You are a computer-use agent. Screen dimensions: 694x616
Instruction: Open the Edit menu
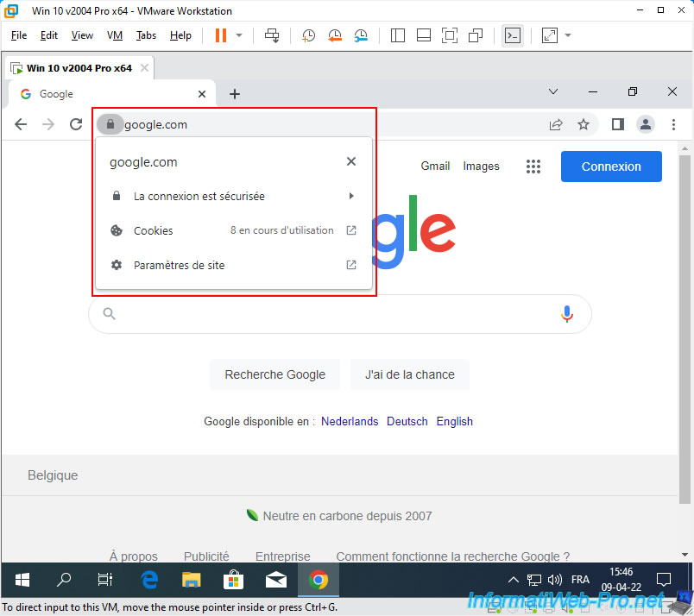pos(48,35)
